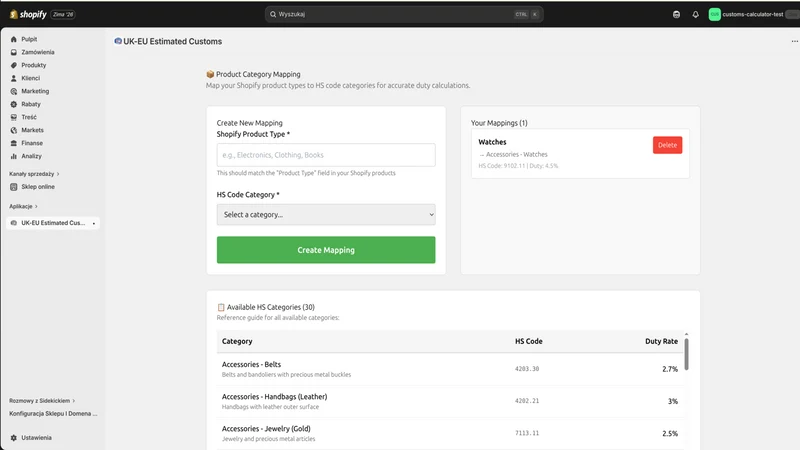Open Konfiguracja Sklepu i Domena conversation
This screenshot has width=800, height=450.
[53, 414]
